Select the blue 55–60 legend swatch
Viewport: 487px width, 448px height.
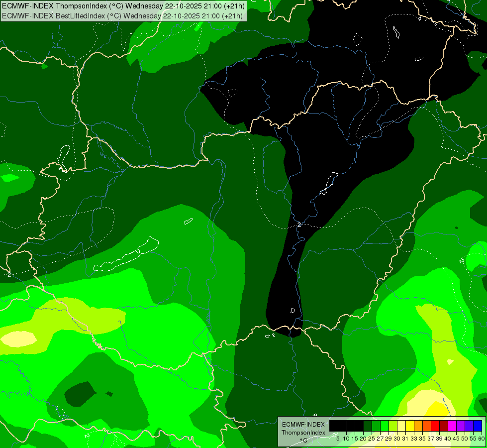pyautogui.click(x=478, y=426)
